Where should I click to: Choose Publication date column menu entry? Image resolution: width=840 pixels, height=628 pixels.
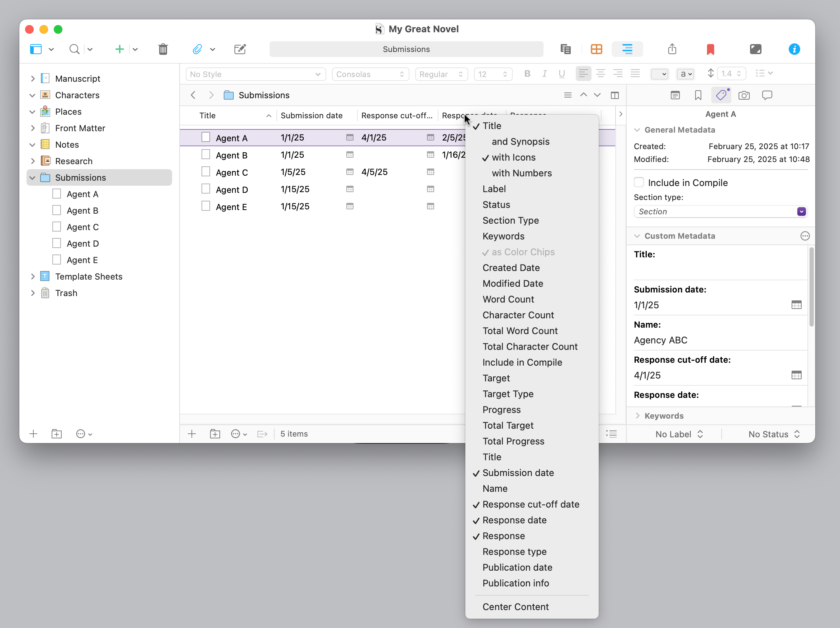click(x=517, y=567)
